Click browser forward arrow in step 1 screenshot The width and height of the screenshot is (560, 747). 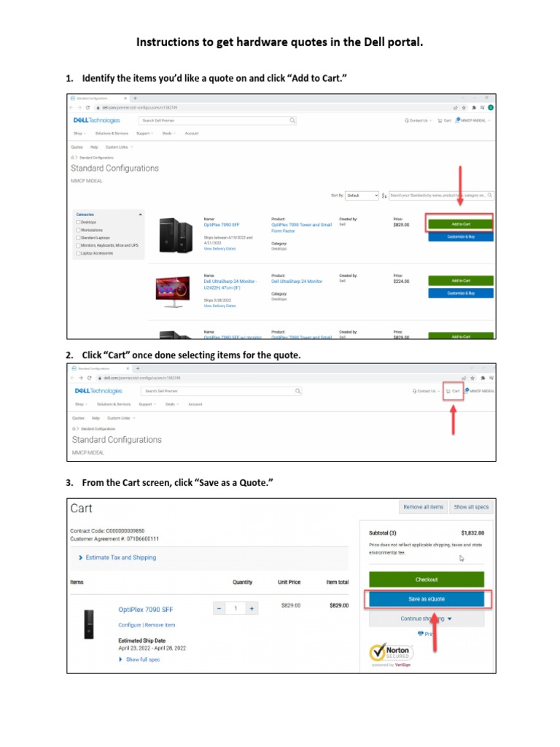[79, 108]
